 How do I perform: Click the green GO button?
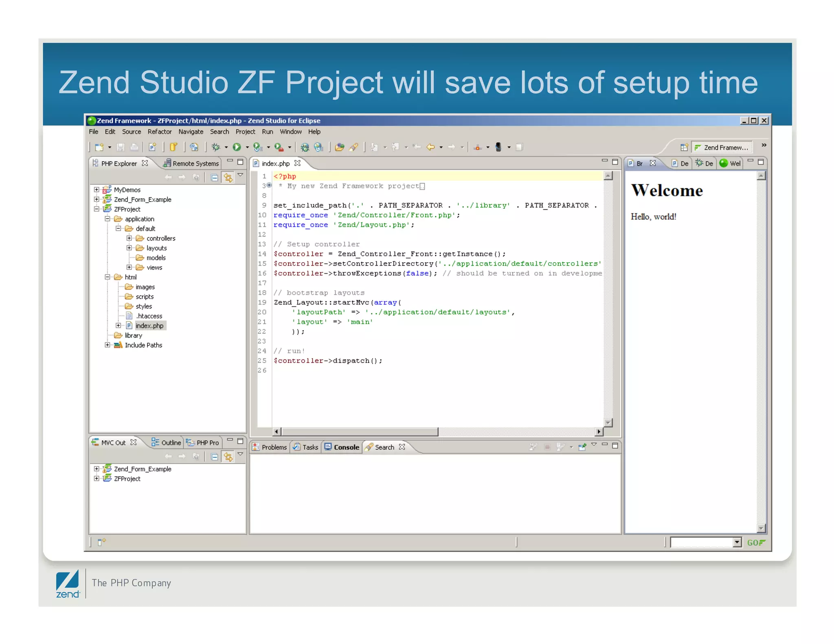[x=756, y=542]
